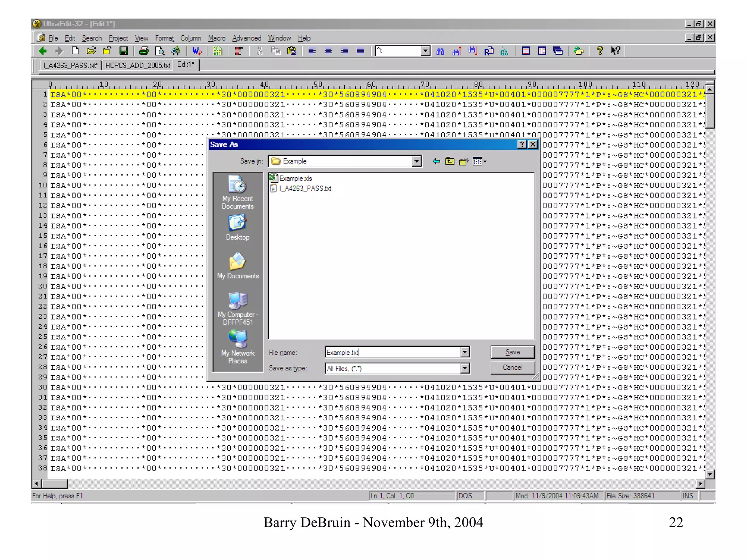Click the Cascade windows icon

[x=558, y=51]
